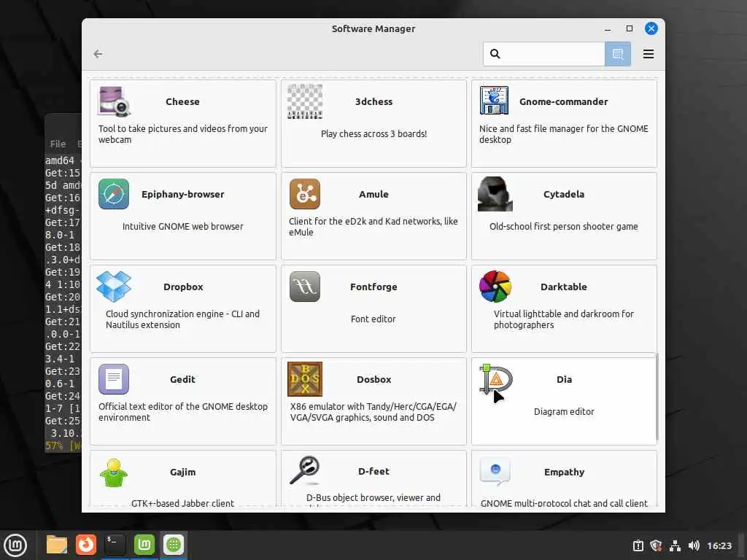Viewport: 747px width, 560px height.
Task: Click the Darktable title
Action: pos(564,287)
